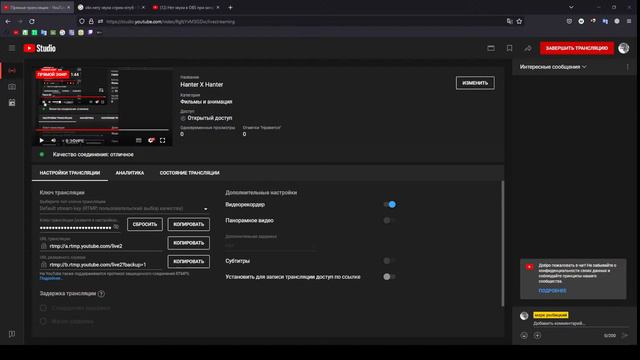Click the preview player progress bar
This screenshot has width=640, height=360.
tap(102, 130)
